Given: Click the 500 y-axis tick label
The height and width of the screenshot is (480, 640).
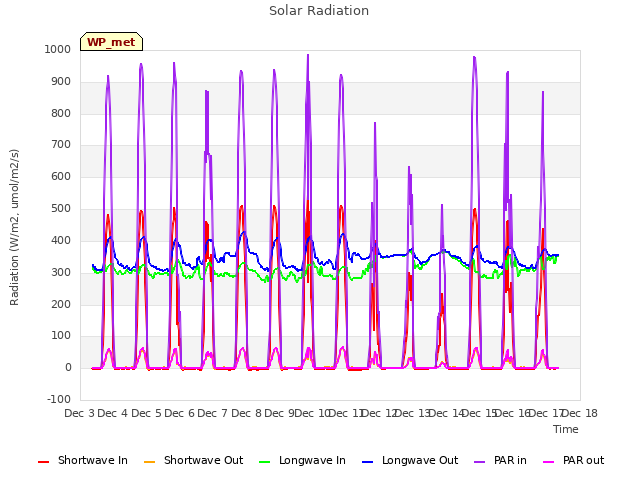Looking at the screenshot, I should [x=61, y=208].
